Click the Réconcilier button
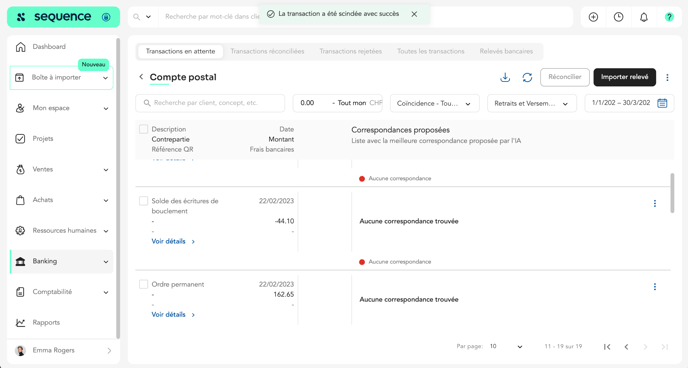The height and width of the screenshot is (368, 688). click(x=565, y=77)
